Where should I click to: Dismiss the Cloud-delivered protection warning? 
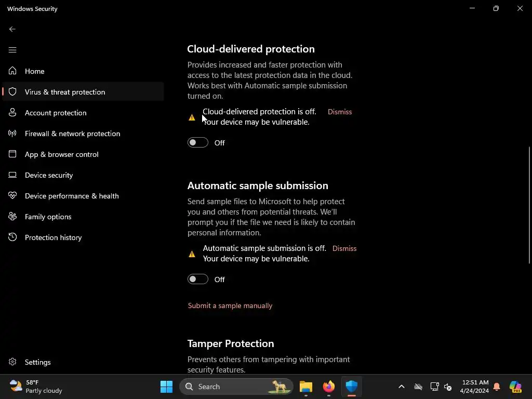[340, 112]
